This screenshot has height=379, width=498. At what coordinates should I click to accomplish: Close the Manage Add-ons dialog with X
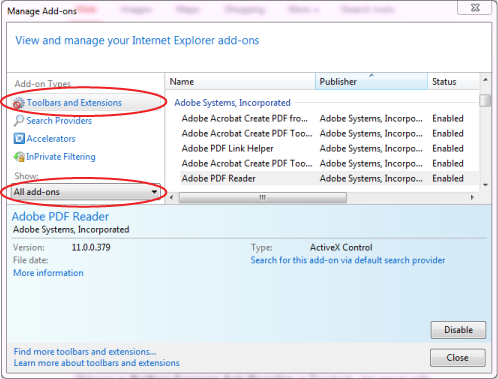pos(474,7)
